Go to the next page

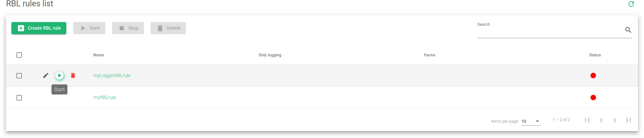point(615,120)
